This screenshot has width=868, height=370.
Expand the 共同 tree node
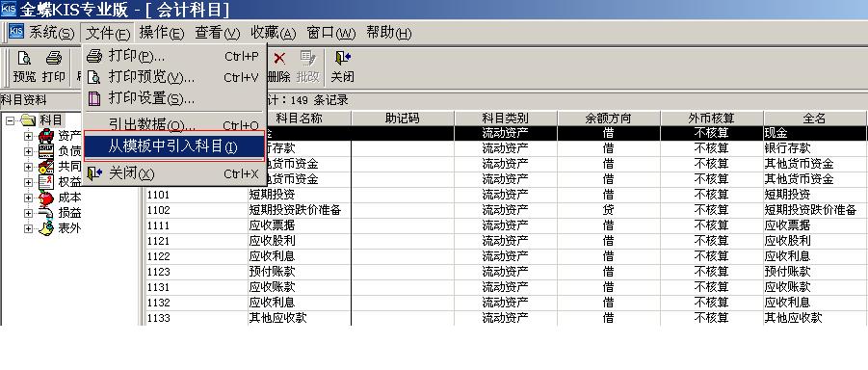(x=28, y=168)
